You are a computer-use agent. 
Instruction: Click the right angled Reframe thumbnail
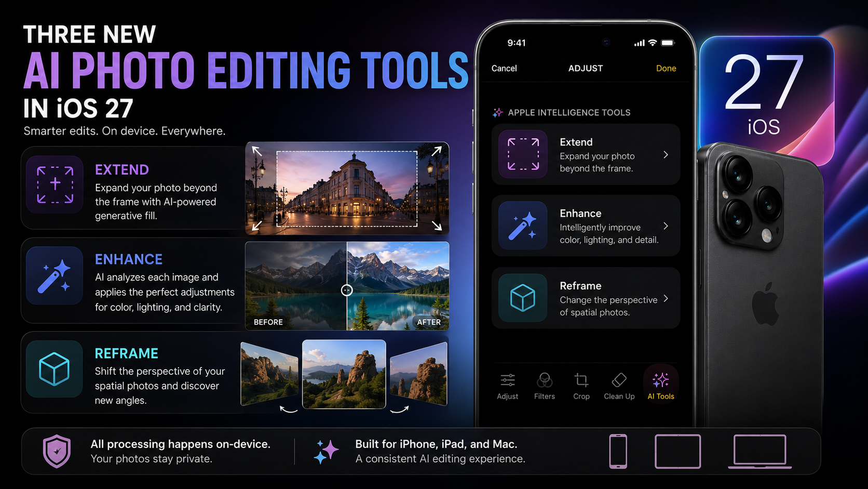pos(418,374)
